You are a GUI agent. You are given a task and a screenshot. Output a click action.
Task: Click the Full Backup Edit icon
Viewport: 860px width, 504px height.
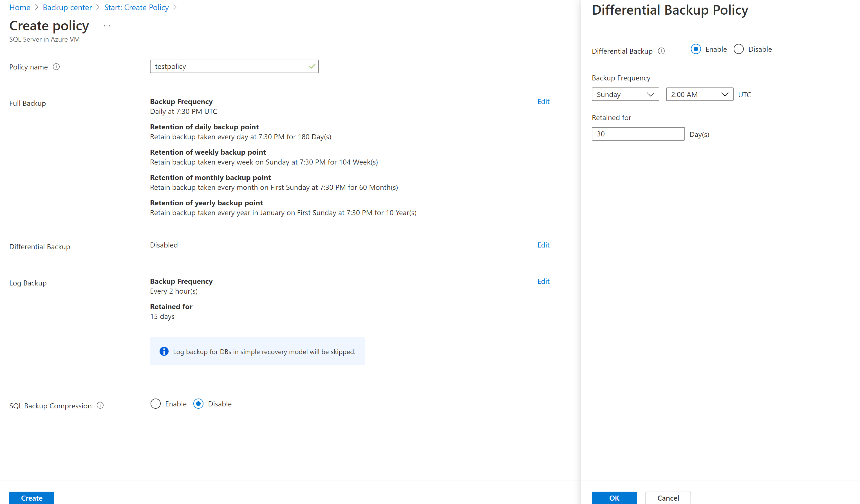pos(543,101)
